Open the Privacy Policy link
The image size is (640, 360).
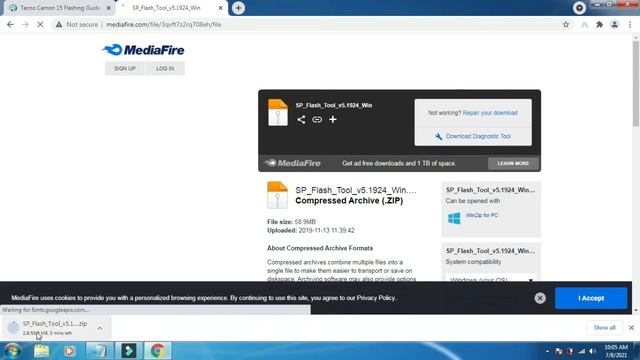point(376,298)
